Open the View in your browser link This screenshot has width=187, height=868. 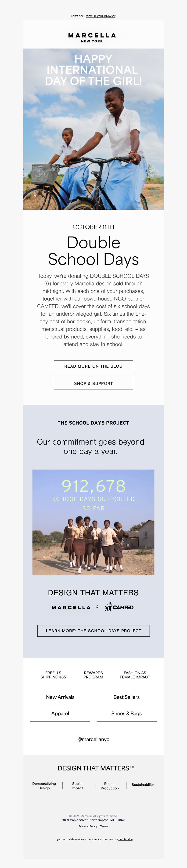pos(101,16)
